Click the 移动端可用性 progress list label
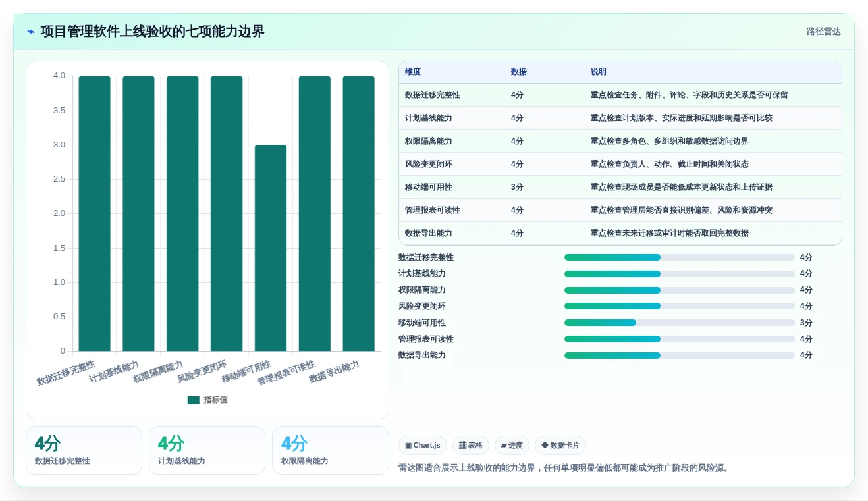This screenshot has width=868, height=501. [422, 323]
